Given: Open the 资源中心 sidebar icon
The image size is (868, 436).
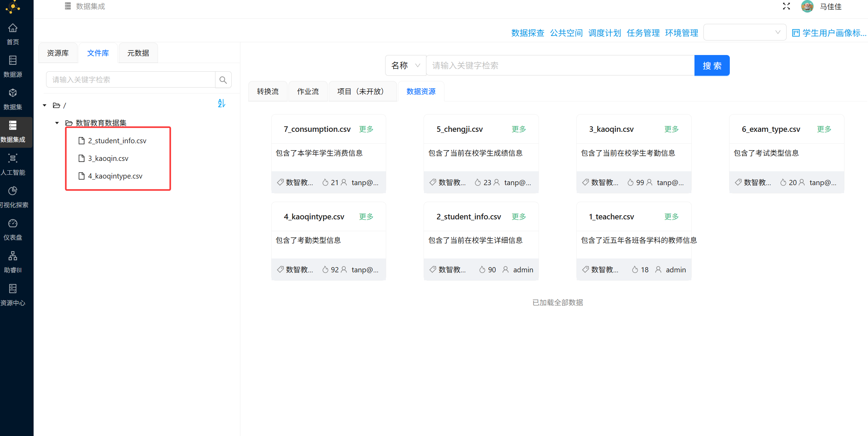Looking at the screenshot, I should (13, 288).
